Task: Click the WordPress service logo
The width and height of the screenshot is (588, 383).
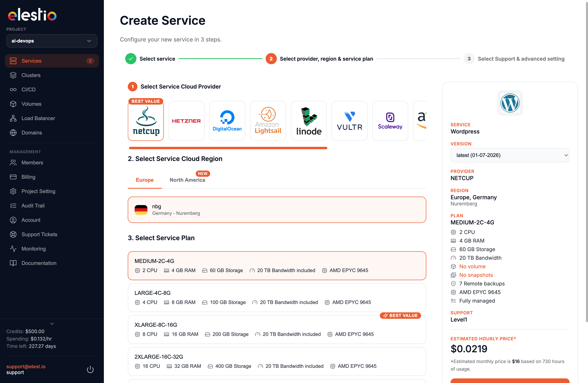Action: (510, 103)
